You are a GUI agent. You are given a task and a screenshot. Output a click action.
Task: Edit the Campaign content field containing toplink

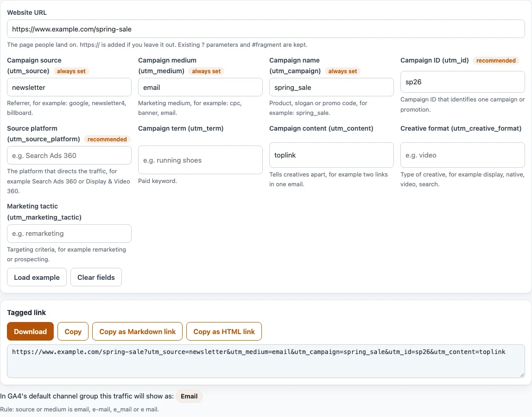click(x=331, y=155)
